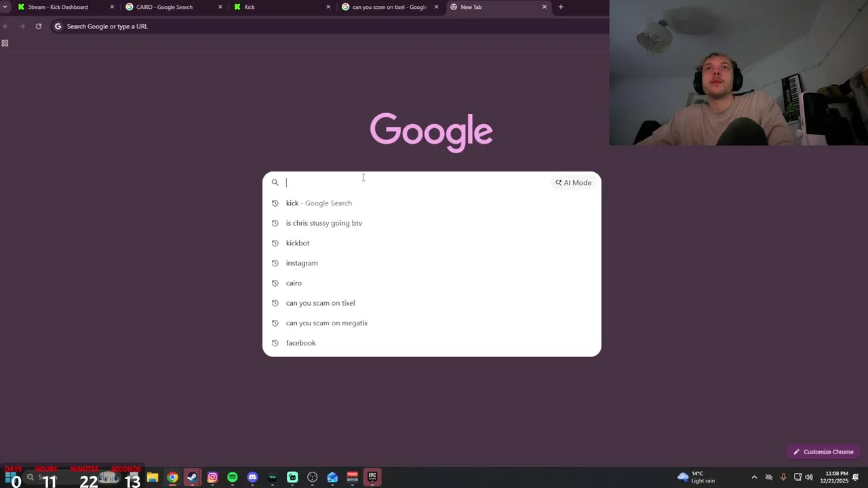Viewport: 868px width, 488px height.
Task: Select the 'kick - Google Search' suggestion
Action: tap(431, 203)
